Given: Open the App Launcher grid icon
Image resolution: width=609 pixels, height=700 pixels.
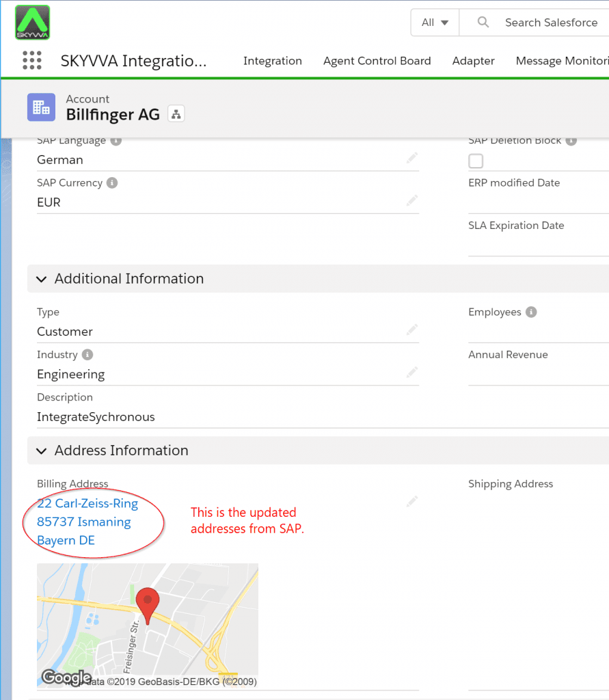Looking at the screenshot, I should tap(32, 60).
